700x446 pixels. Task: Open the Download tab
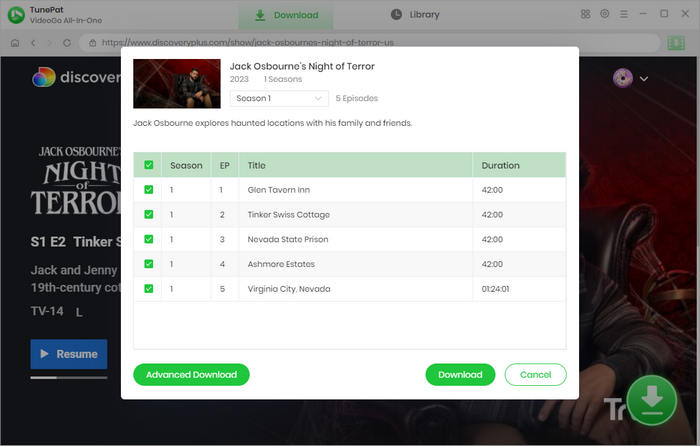[286, 15]
